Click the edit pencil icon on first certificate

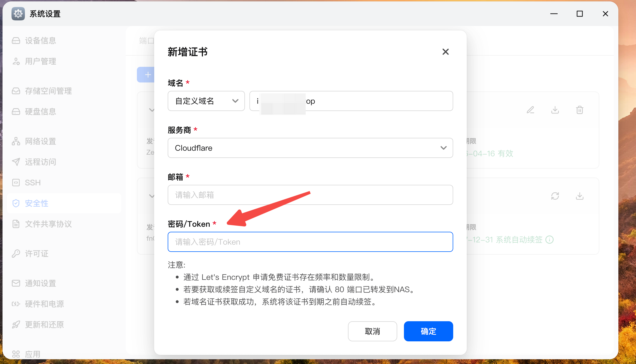coord(530,110)
